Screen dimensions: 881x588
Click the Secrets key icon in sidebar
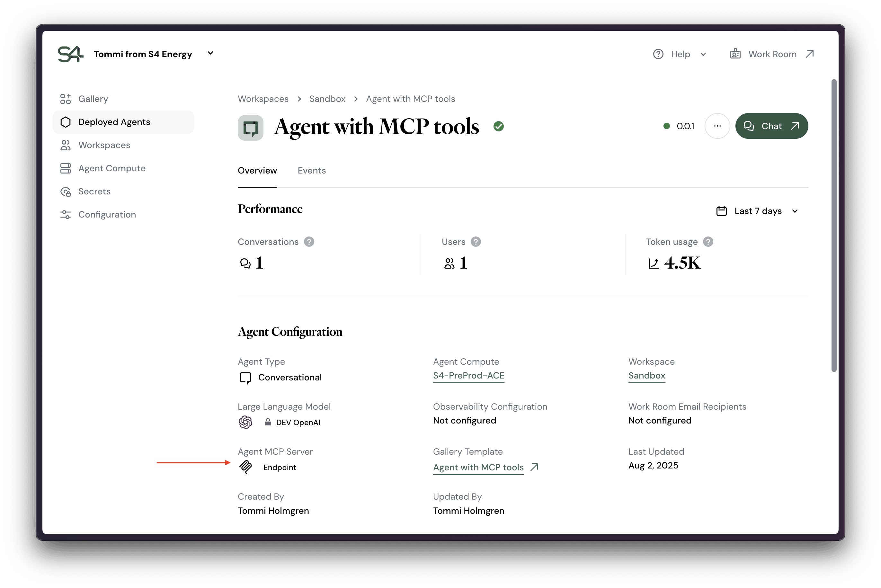tap(66, 191)
